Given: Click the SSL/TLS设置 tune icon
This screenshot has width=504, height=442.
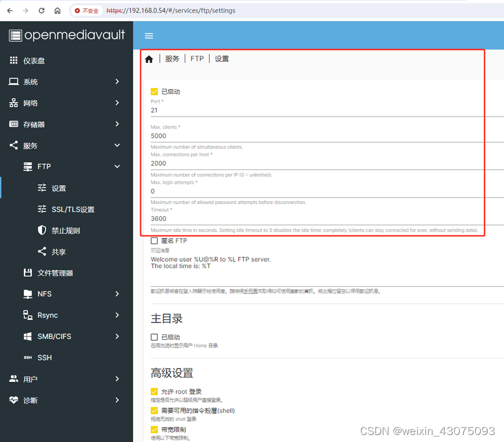Looking at the screenshot, I should pyautogui.click(x=42, y=209).
